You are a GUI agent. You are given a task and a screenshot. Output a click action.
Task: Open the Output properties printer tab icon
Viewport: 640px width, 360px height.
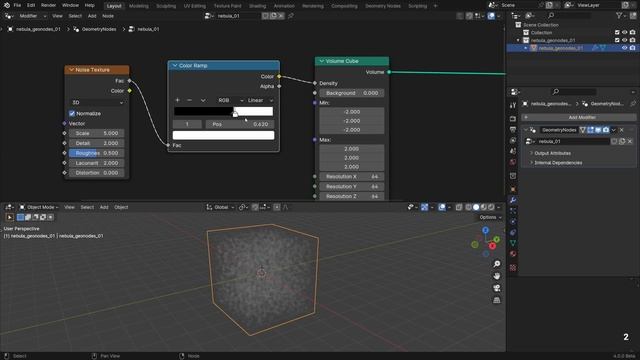[513, 129]
